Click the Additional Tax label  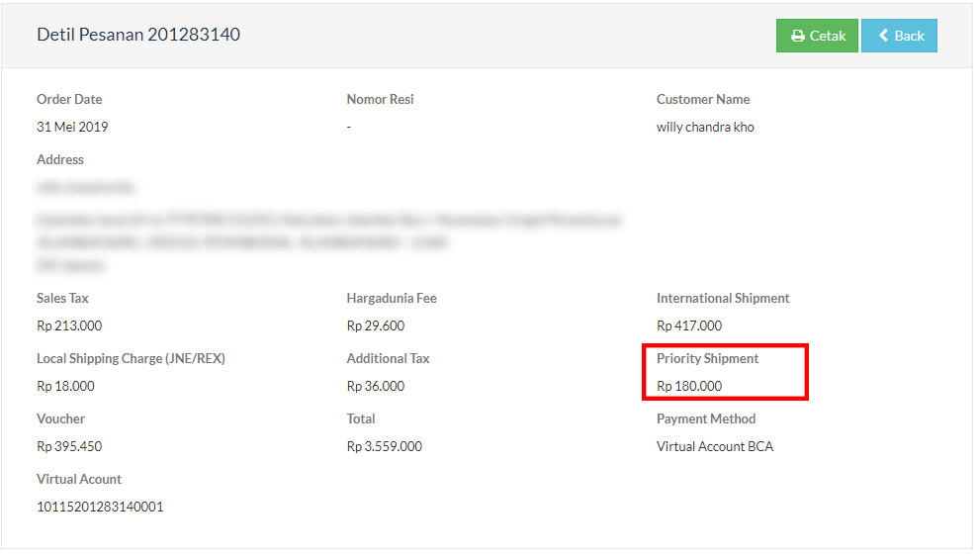coord(388,358)
